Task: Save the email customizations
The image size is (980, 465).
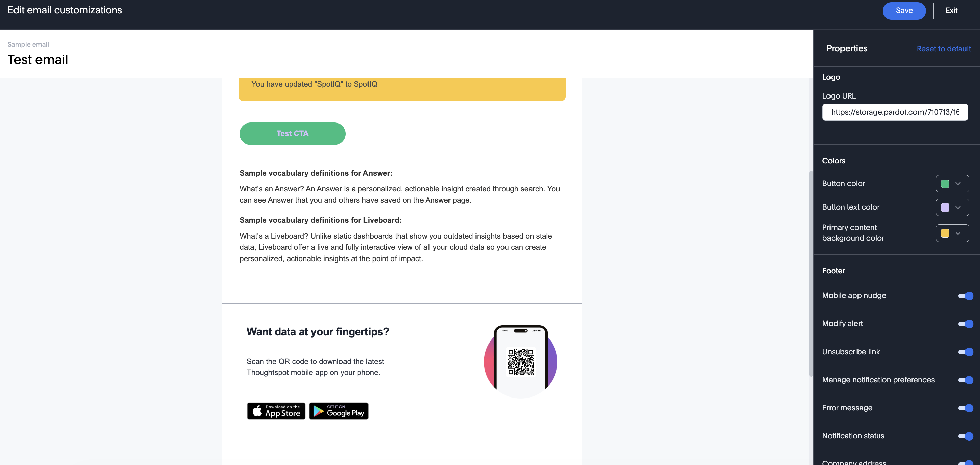Action: coord(904,11)
